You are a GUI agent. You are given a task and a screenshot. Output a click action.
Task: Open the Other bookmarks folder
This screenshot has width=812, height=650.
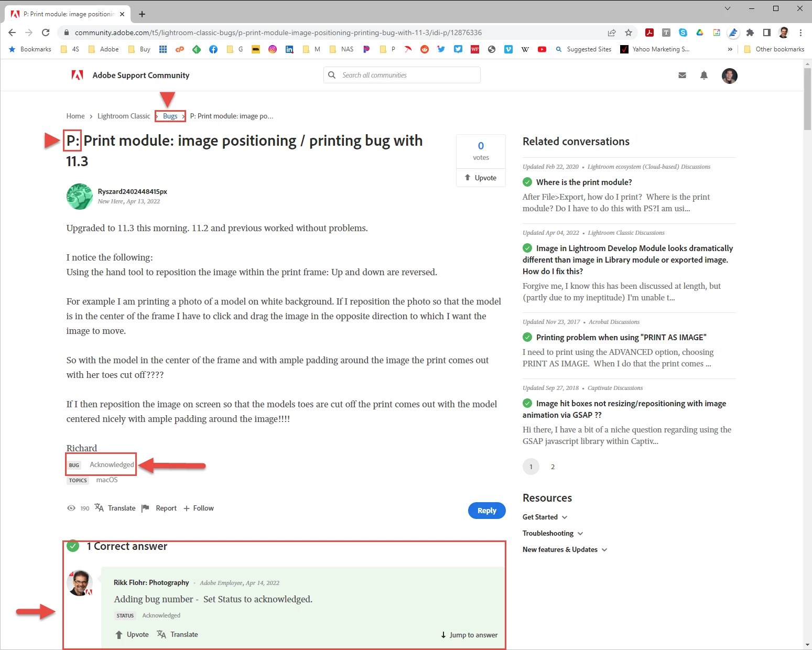774,49
